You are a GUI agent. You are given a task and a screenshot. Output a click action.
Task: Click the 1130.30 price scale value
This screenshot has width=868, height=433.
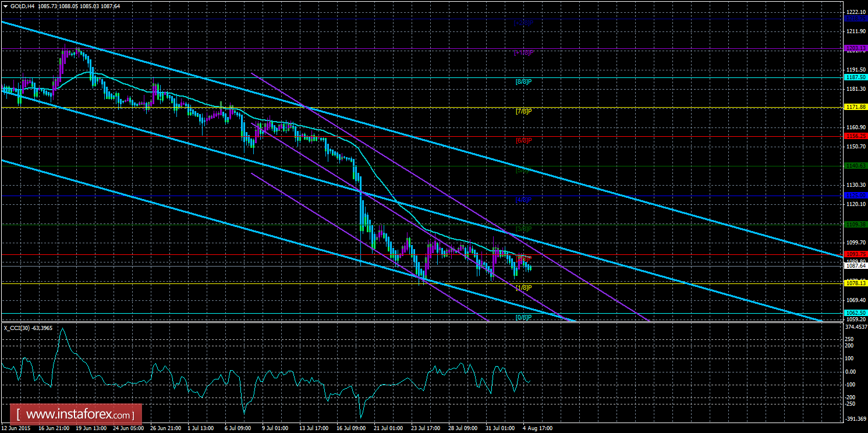[856, 184]
